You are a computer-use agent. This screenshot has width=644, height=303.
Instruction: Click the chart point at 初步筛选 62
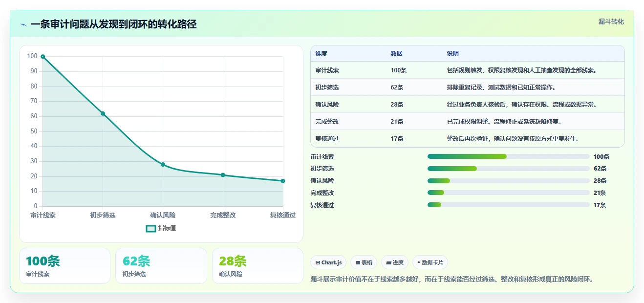[x=103, y=113]
